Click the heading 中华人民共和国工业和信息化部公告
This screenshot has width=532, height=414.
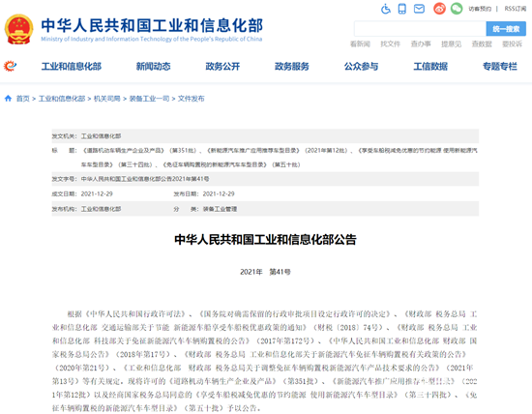[x=265, y=240]
